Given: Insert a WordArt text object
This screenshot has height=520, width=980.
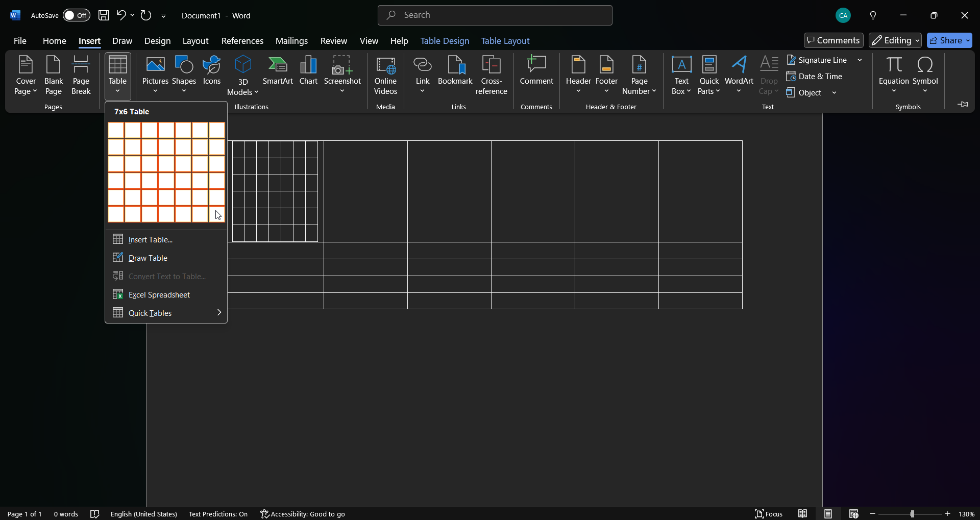Looking at the screenshot, I should point(739,70).
